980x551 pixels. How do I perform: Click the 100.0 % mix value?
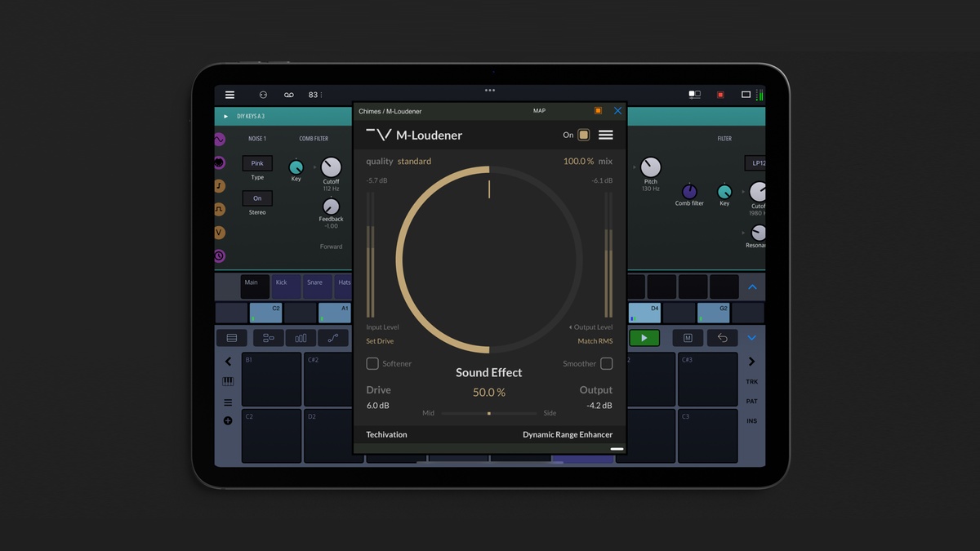578,162
